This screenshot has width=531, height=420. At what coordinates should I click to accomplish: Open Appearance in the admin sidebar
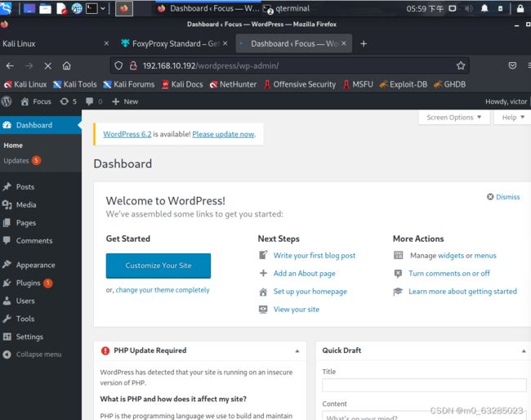[x=41, y=265]
